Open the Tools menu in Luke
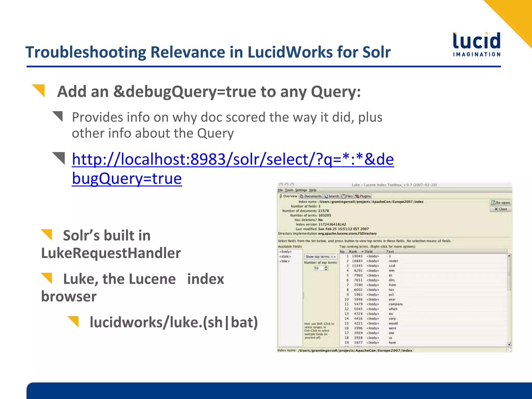 pyautogui.click(x=289, y=190)
